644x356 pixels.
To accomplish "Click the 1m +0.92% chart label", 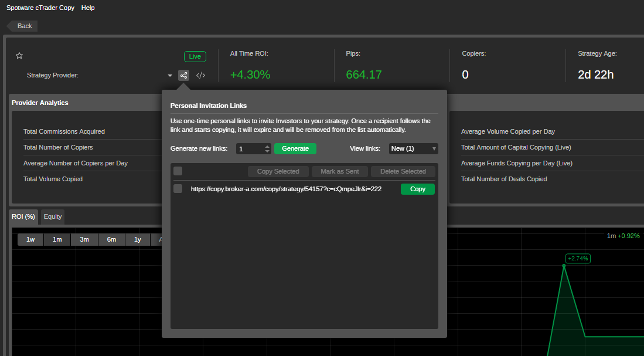I will click(x=623, y=236).
